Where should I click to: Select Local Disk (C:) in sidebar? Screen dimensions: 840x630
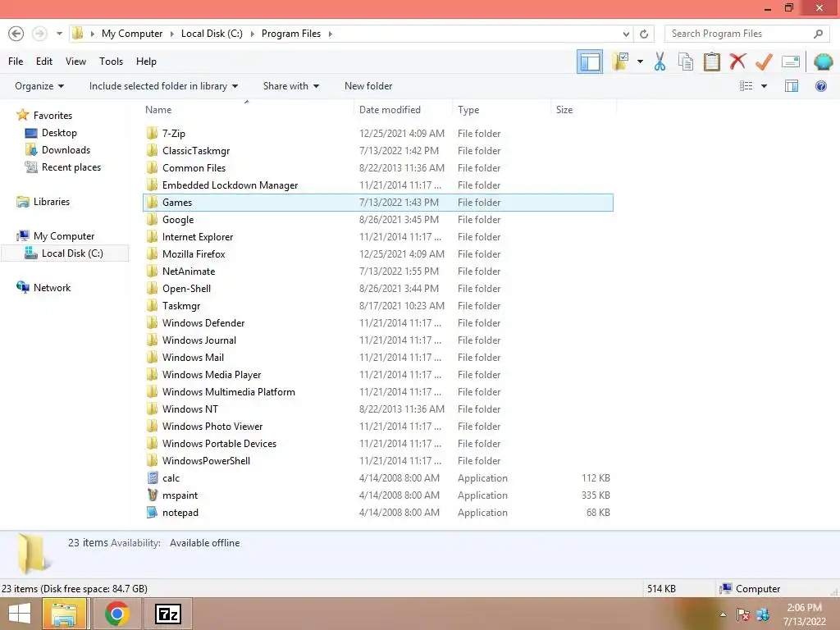(x=64, y=253)
